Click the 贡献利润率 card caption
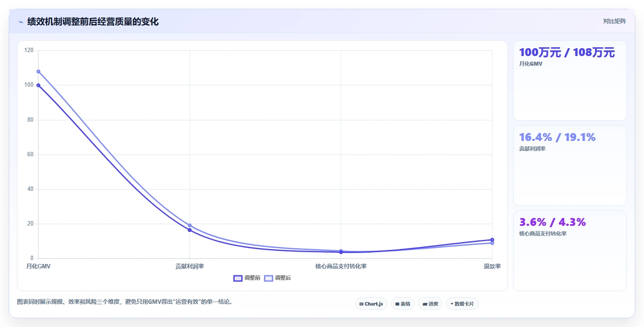644x327 pixels. (532, 149)
